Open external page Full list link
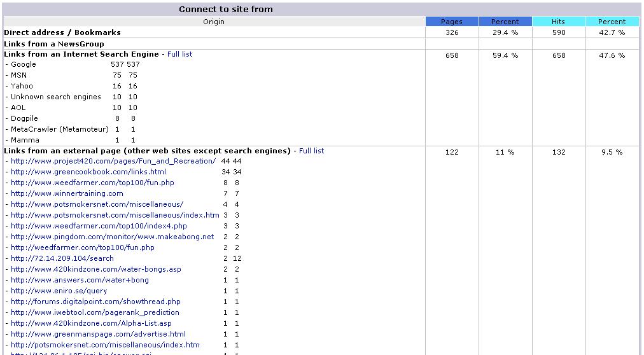The width and height of the screenshot is (644, 355). pos(311,151)
